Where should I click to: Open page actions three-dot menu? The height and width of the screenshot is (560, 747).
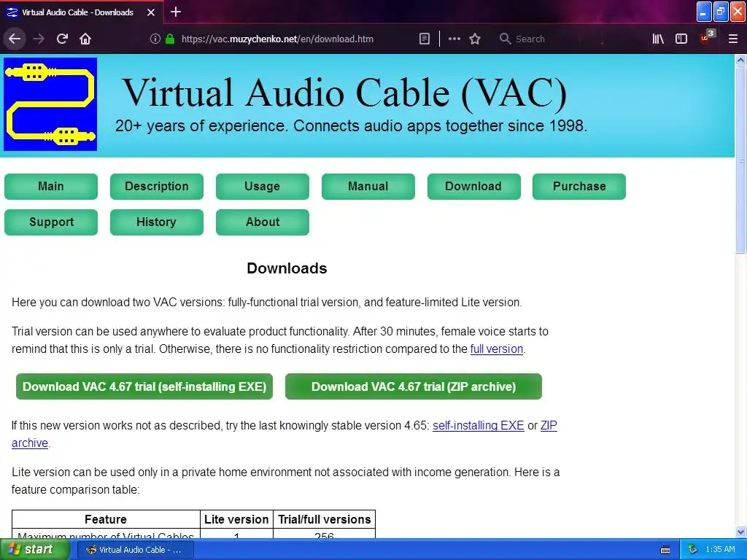454,39
